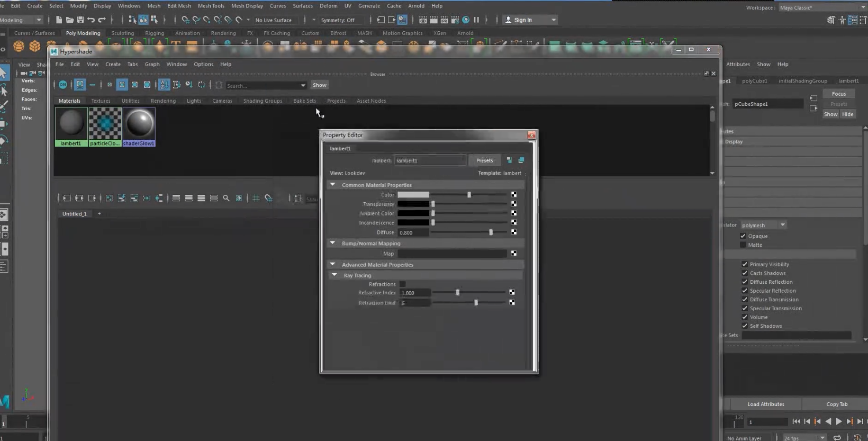Click step back one frame playback button
This screenshot has width=868, height=441.
pos(807,421)
